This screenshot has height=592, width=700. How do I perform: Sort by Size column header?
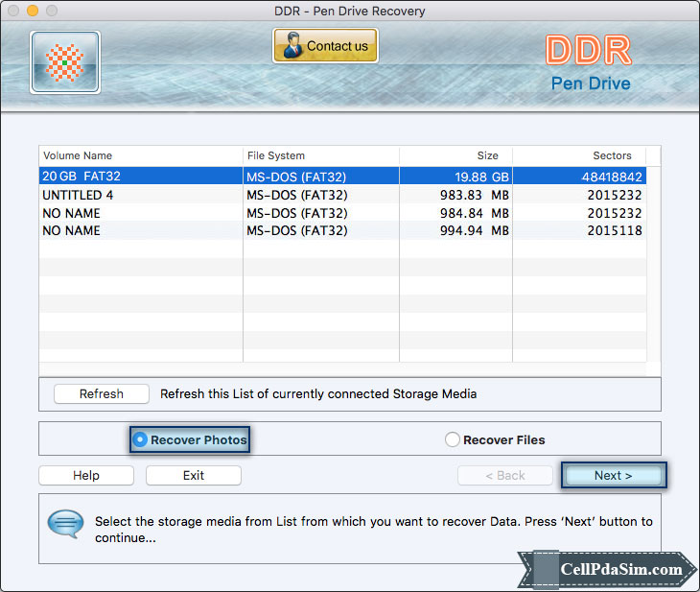(455, 155)
